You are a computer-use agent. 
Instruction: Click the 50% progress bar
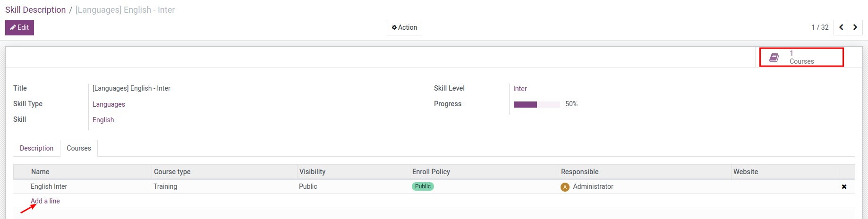[536, 104]
